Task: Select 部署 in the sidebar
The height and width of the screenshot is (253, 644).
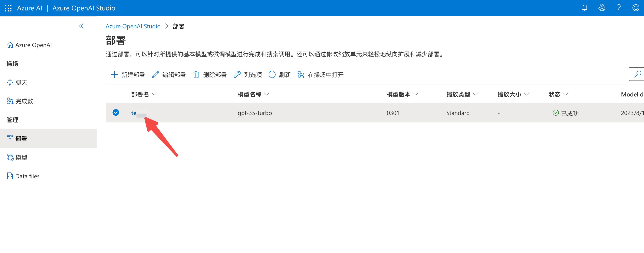Action: (48, 138)
